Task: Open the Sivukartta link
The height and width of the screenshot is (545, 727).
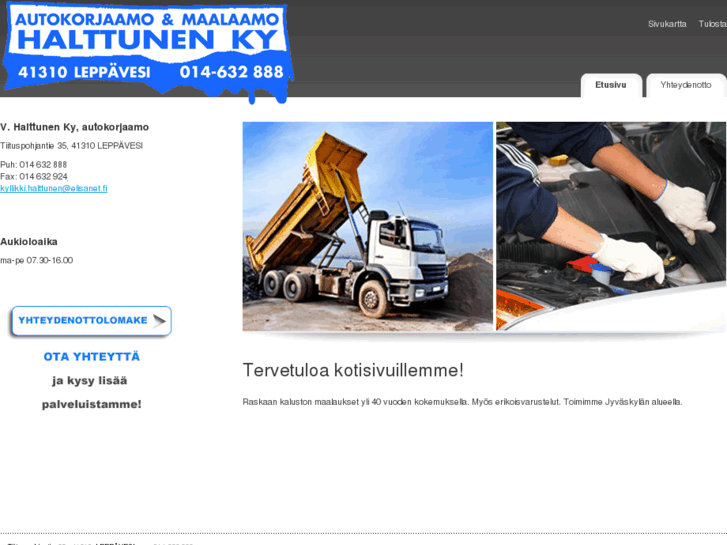Action: click(x=667, y=24)
